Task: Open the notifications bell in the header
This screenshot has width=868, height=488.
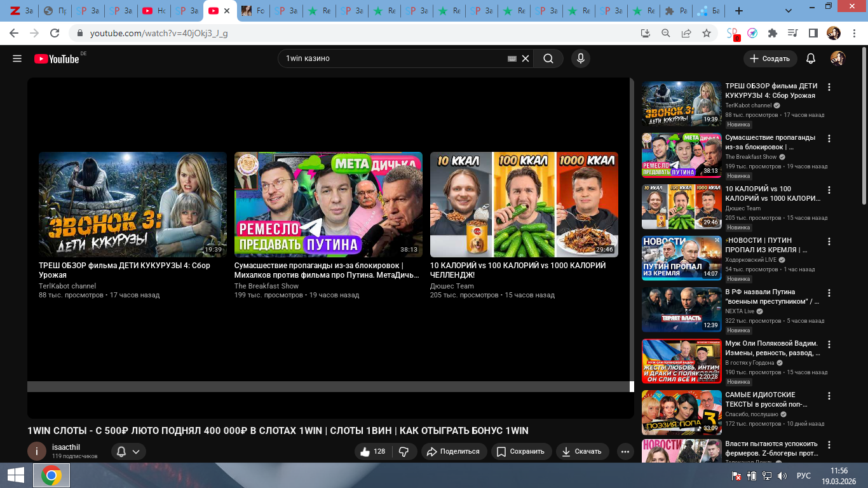Action: tap(810, 58)
